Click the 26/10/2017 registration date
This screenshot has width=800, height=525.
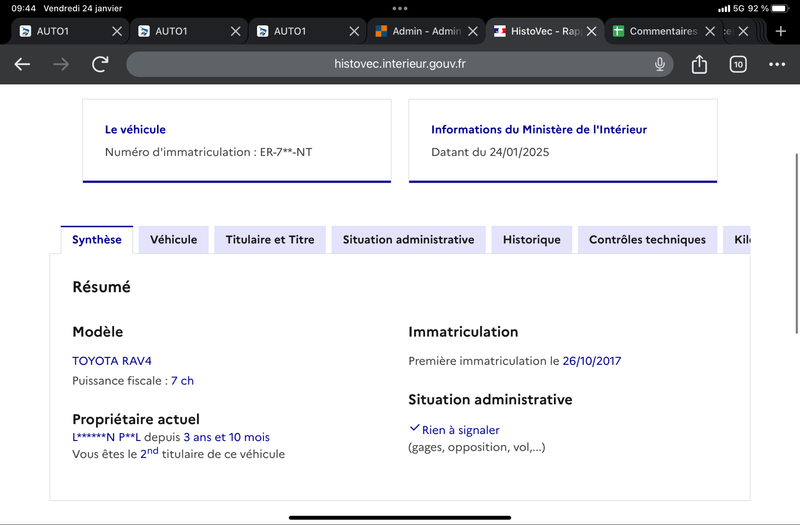point(592,361)
